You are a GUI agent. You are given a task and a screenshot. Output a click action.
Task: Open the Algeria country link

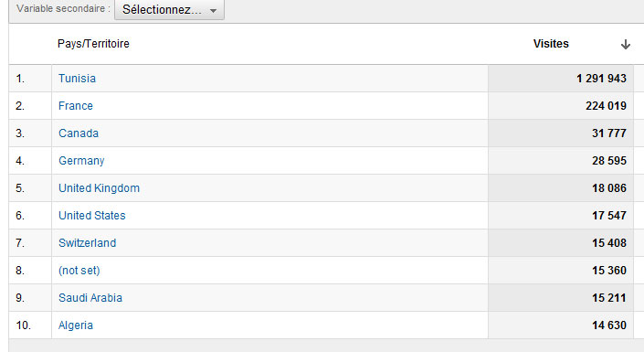[76, 325]
